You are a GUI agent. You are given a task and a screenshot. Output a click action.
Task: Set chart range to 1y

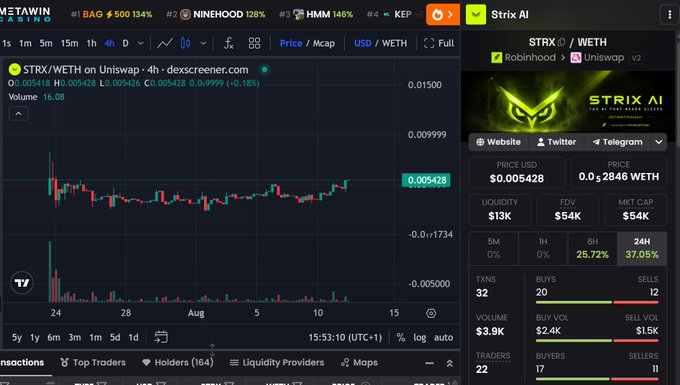tap(35, 337)
